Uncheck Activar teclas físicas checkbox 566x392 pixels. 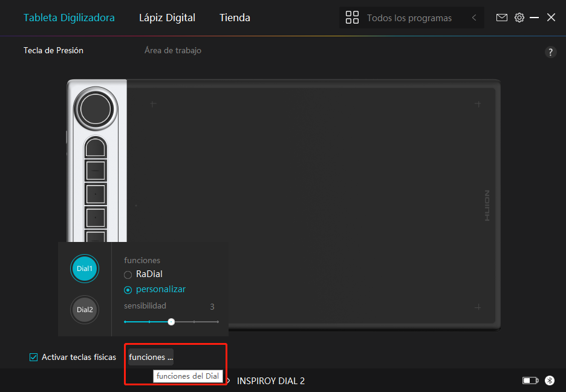pos(34,357)
